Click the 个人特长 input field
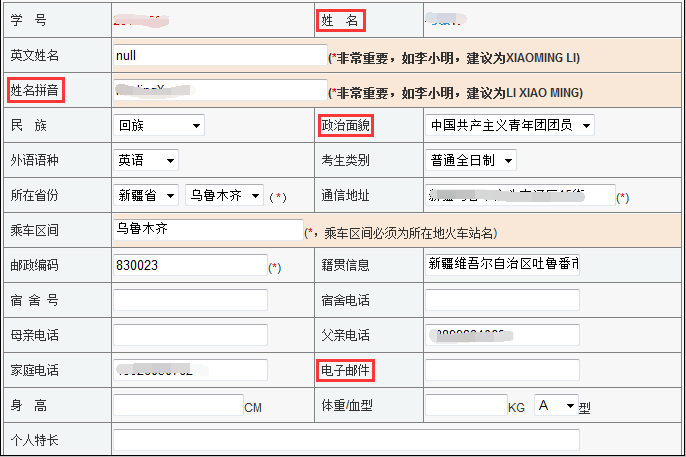This screenshot has width=686, height=457. pyautogui.click(x=346, y=440)
